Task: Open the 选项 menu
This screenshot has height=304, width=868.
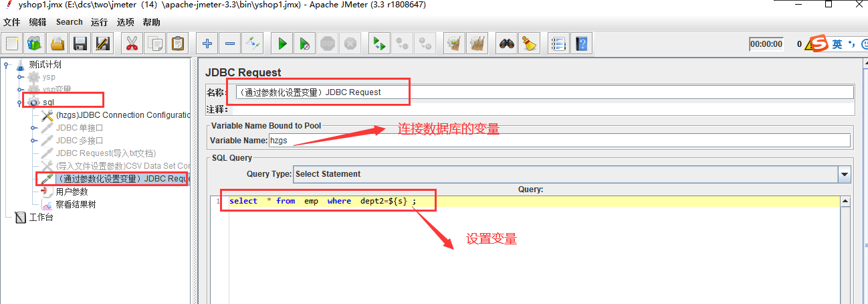Action: click(x=125, y=22)
